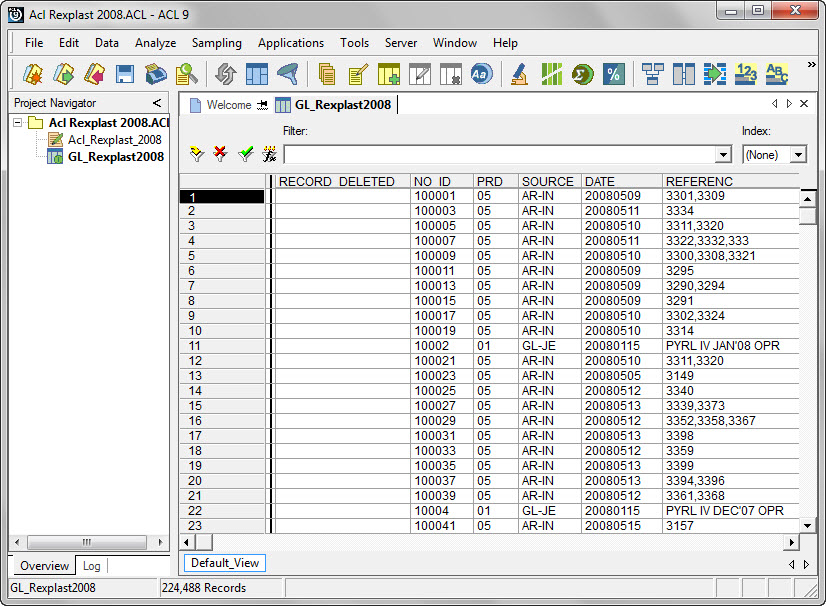Screen dimensions: 826x606
Task: Click the NO_ID column header
Action: (441, 181)
